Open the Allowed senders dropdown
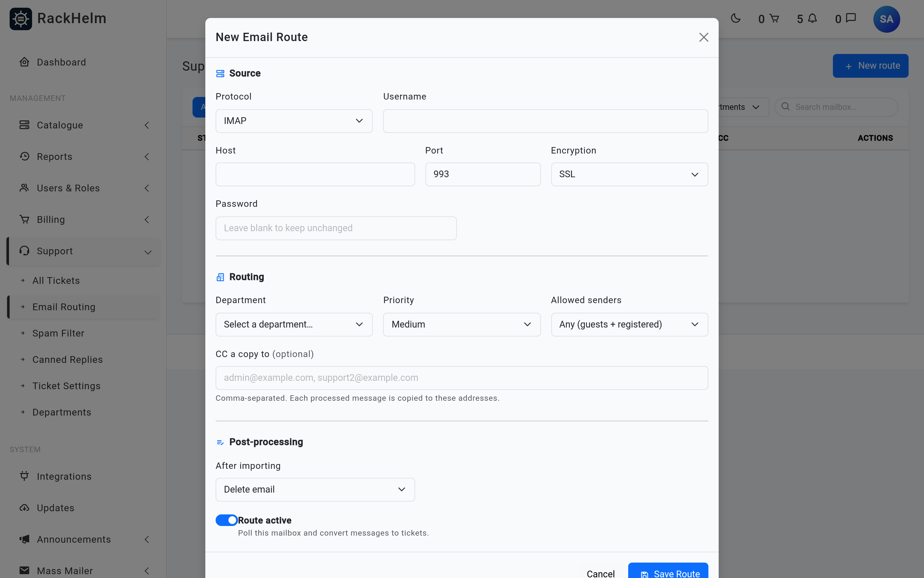 (x=629, y=325)
